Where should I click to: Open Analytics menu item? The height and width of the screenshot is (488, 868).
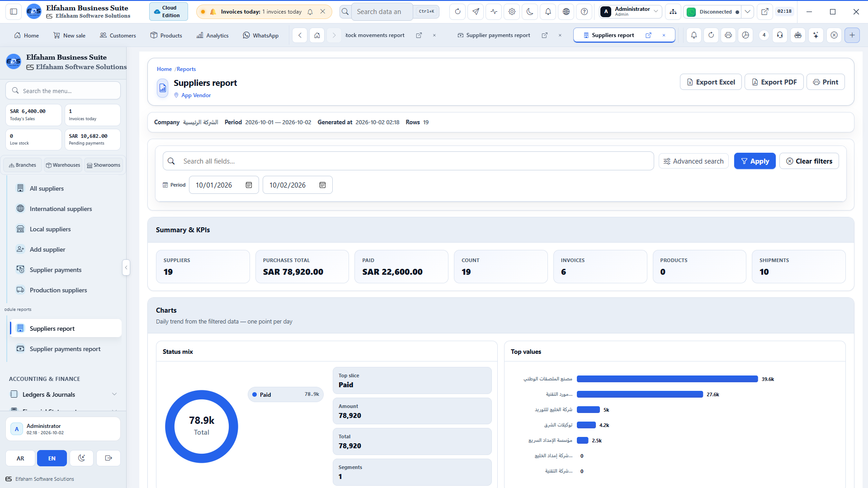point(212,35)
